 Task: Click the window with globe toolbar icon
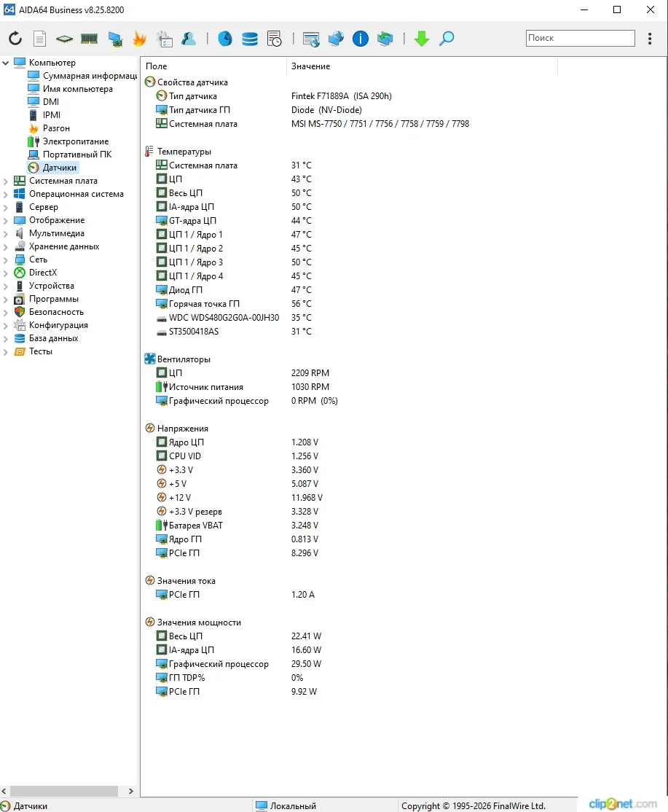[311, 39]
